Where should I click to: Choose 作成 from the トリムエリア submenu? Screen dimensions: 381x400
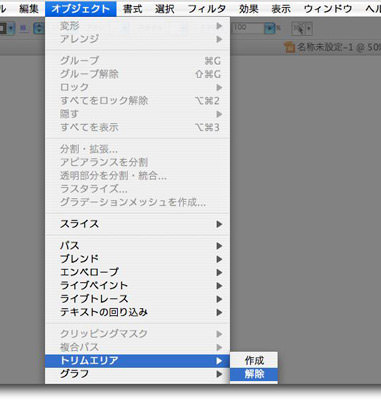[x=254, y=361]
